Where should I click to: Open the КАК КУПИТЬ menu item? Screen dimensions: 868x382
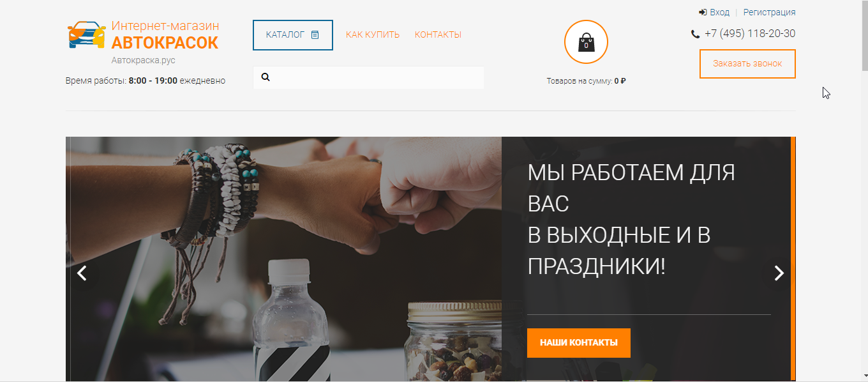click(373, 34)
